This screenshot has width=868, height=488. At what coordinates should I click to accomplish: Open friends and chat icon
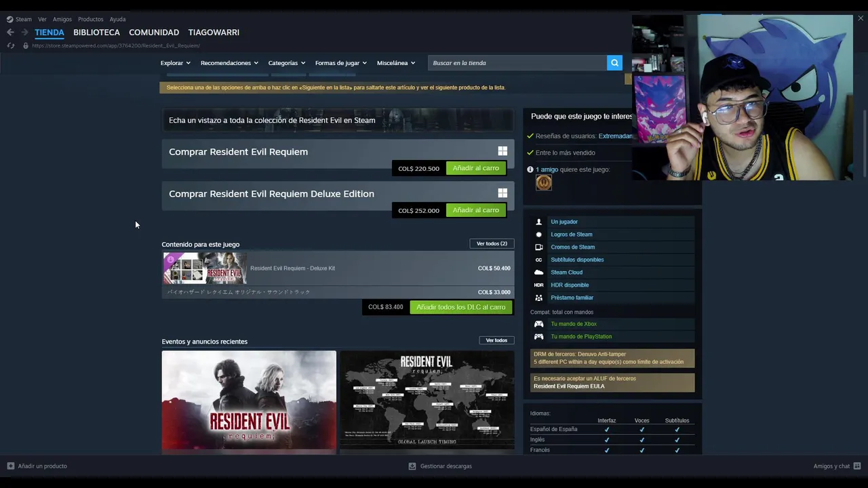[x=857, y=466]
